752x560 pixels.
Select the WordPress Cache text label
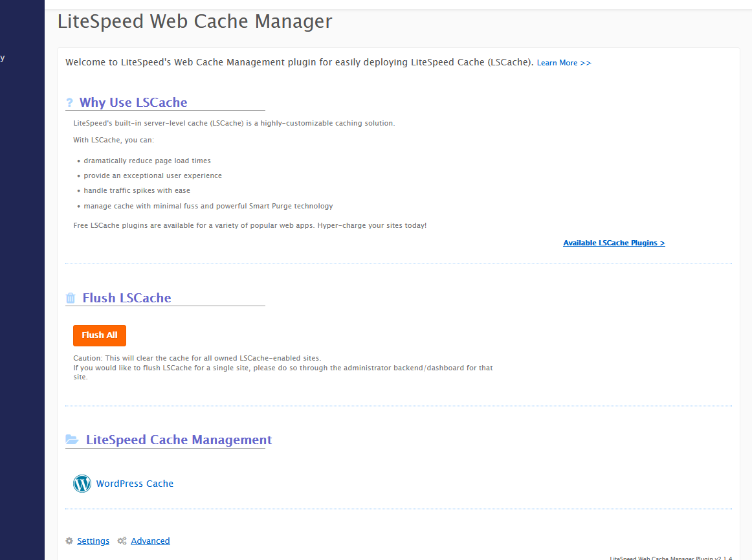click(x=135, y=484)
